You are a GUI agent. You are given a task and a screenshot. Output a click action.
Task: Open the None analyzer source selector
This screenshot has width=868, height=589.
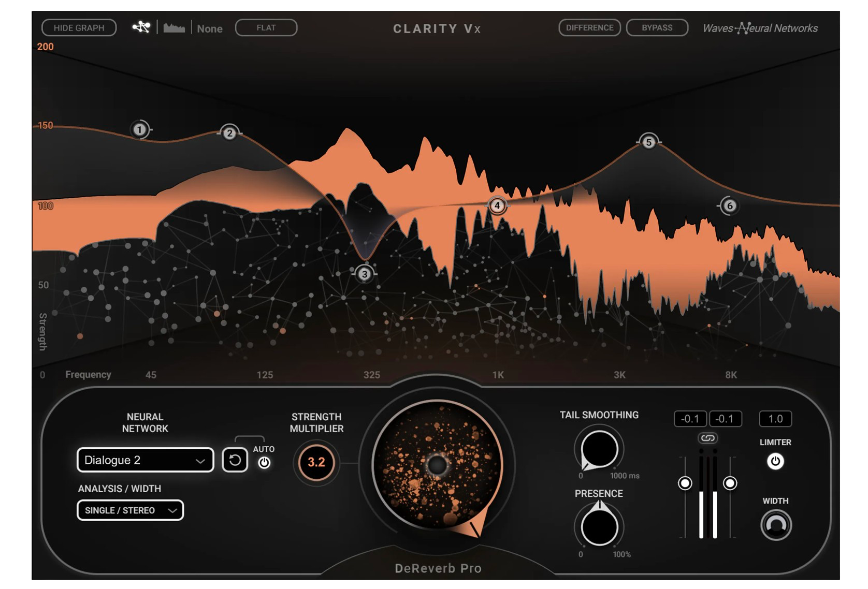(x=209, y=29)
